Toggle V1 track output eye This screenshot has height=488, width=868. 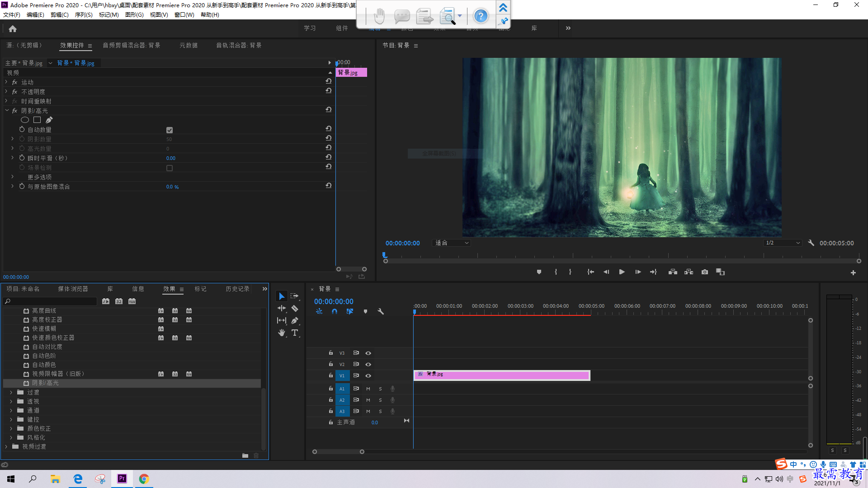click(x=368, y=375)
